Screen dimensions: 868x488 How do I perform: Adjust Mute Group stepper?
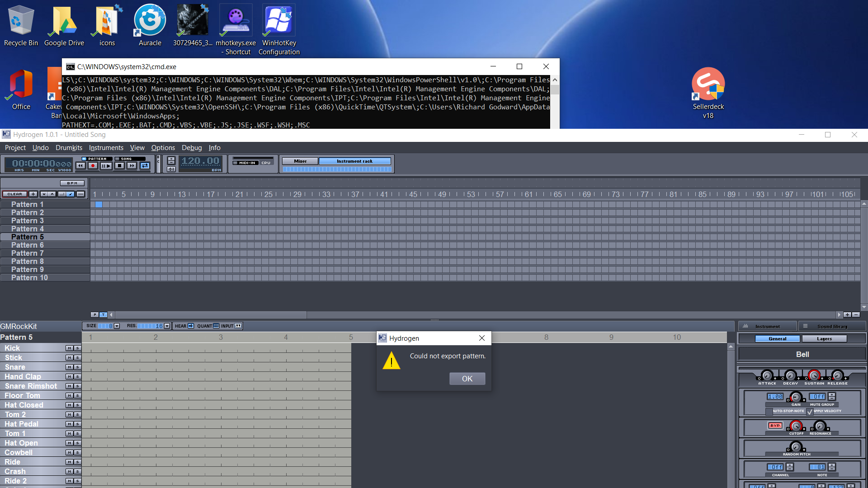[x=832, y=396]
